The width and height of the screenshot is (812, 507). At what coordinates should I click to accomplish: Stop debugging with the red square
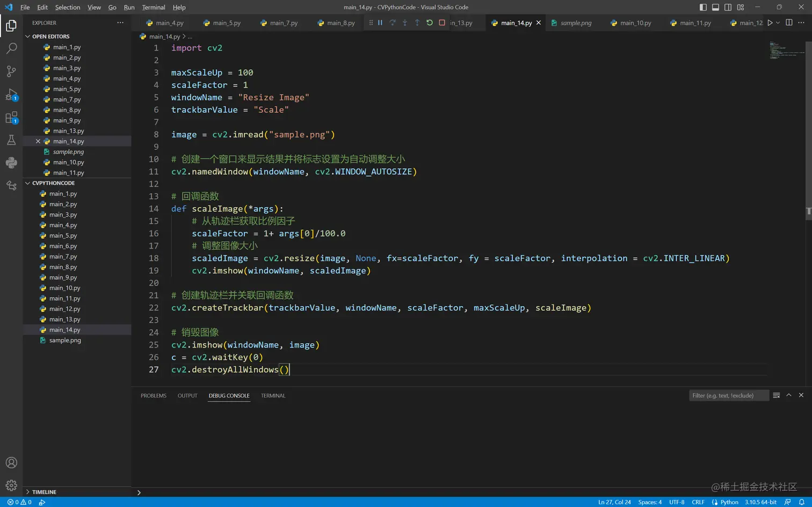442,23
